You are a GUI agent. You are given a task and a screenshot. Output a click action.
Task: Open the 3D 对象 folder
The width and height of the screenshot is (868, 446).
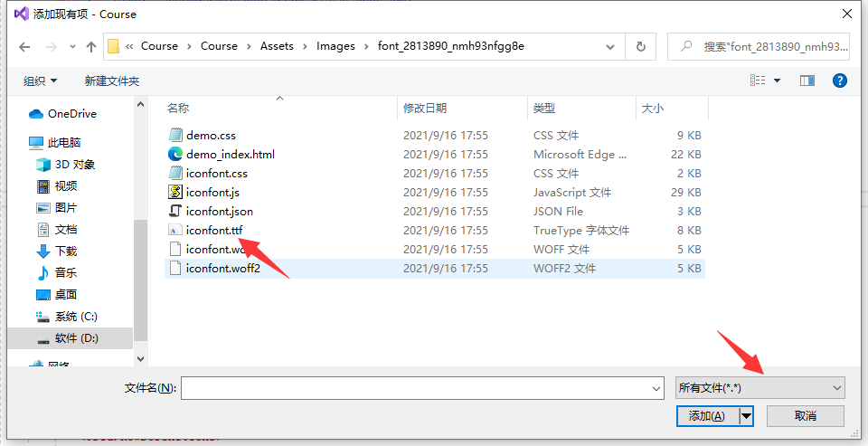[65, 165]
